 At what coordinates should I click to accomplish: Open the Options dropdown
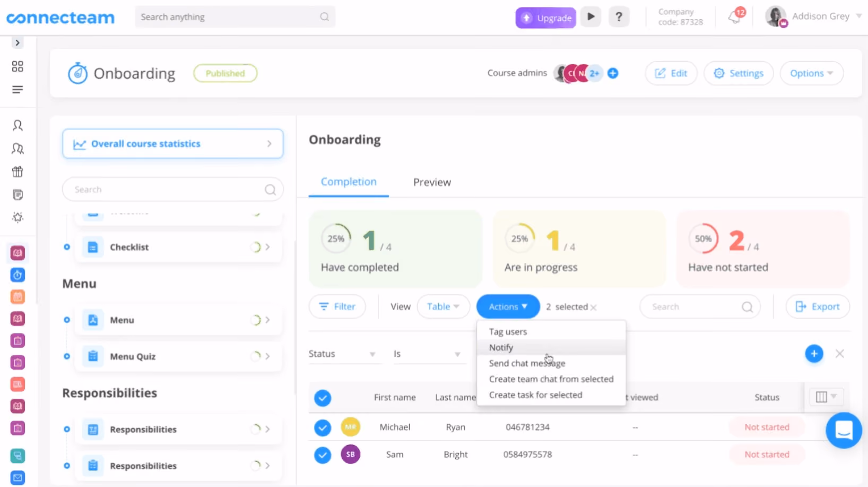[811, 73]
